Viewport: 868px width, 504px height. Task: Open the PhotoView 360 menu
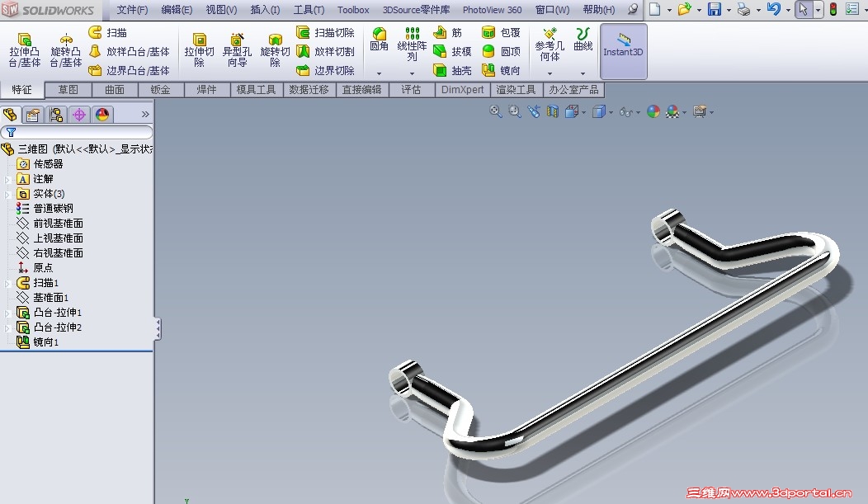(492, 10)
